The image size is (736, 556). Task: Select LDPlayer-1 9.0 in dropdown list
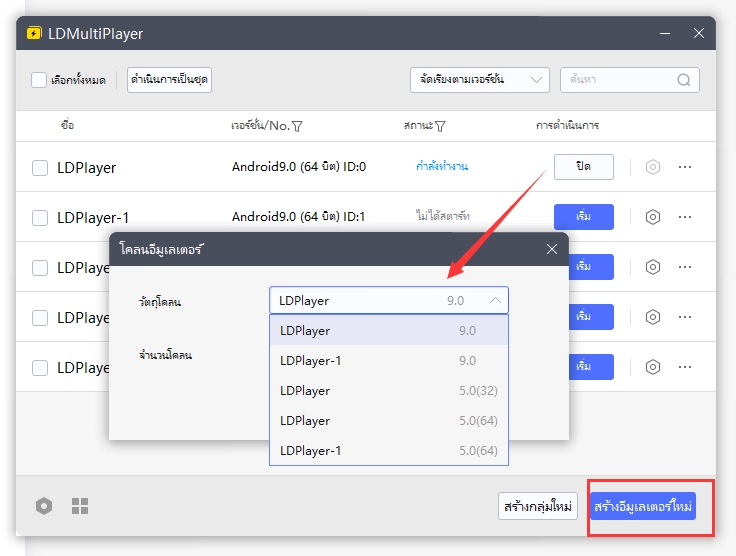point(389,360)
